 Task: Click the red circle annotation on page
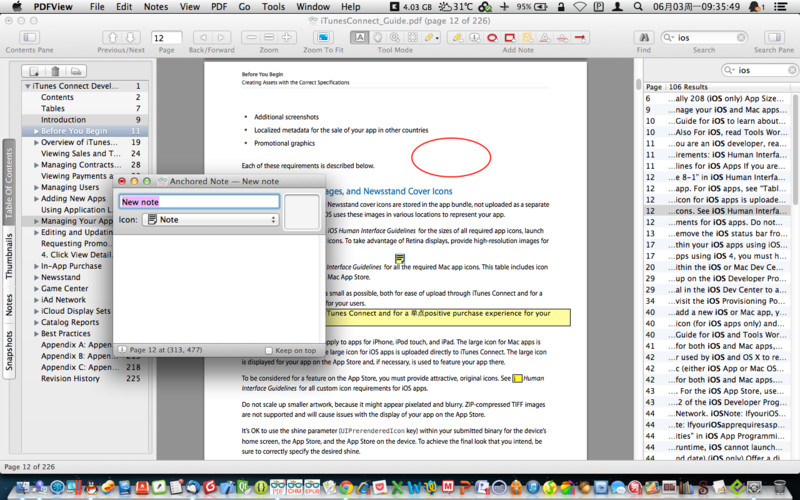click(451, 157)
